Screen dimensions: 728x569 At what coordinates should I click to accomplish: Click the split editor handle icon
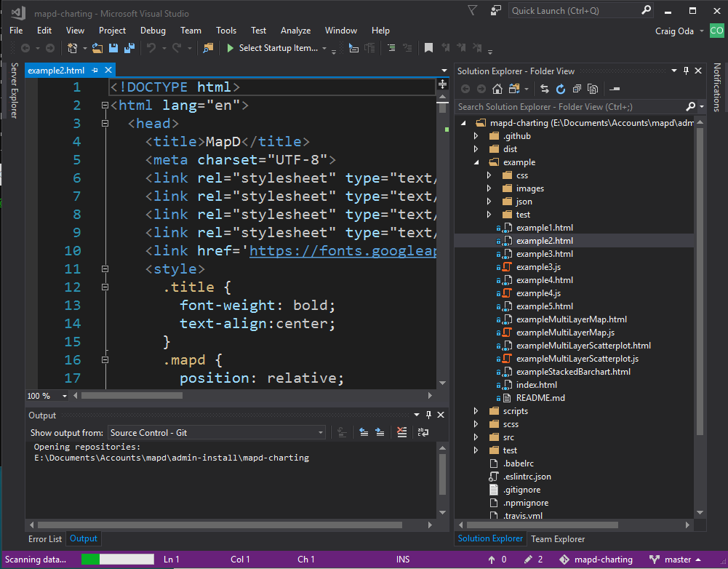coord(442,84)
